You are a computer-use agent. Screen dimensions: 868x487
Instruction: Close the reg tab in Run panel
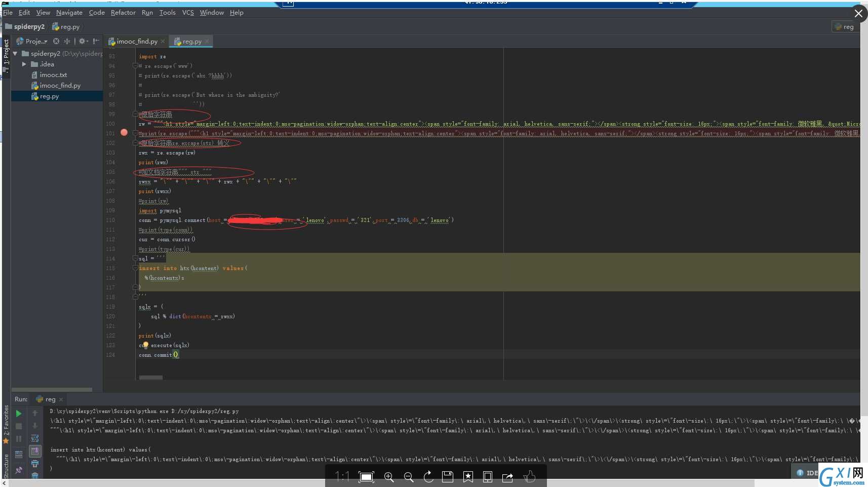pos(61,399)
